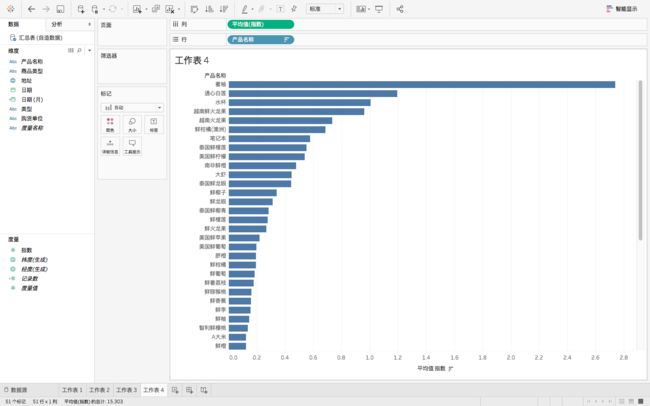Click the chart vertical scrollbar
650x406 pixels.
[x=640, y=160]
